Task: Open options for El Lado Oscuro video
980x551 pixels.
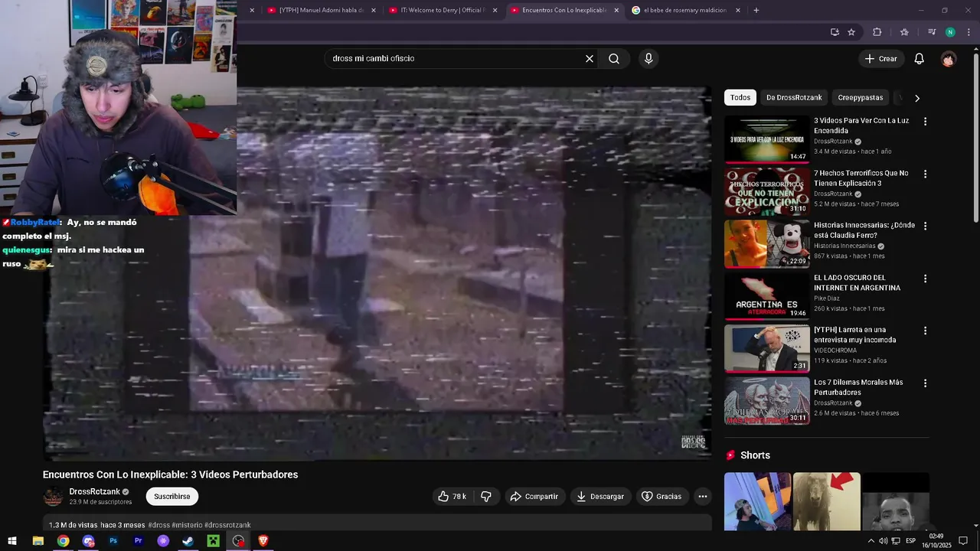Action: [925, 279]
